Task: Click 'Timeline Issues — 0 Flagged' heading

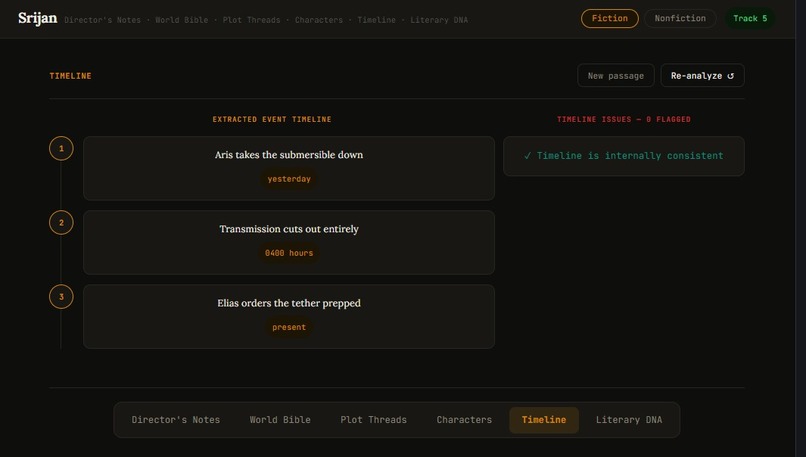Action: [x=624, y=119]
